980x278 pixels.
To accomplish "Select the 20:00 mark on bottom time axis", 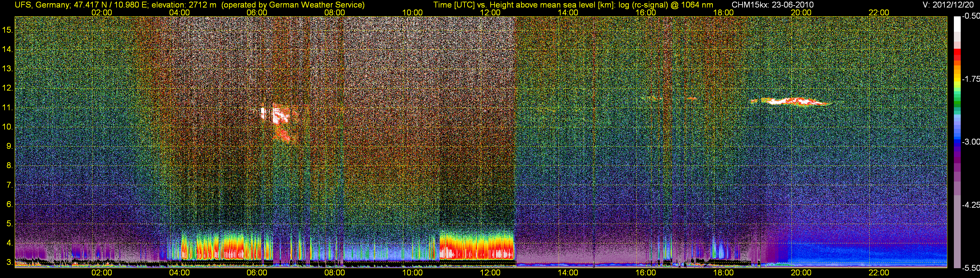I will pos(801,273).
